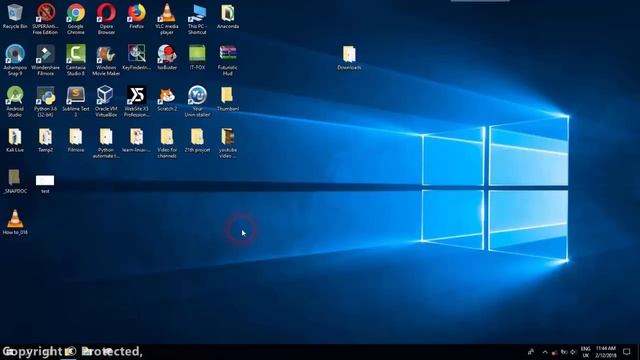The image size is (640, 360).
Task: Open Wondershare Filmora shortcut
Action: click(45, 60)
